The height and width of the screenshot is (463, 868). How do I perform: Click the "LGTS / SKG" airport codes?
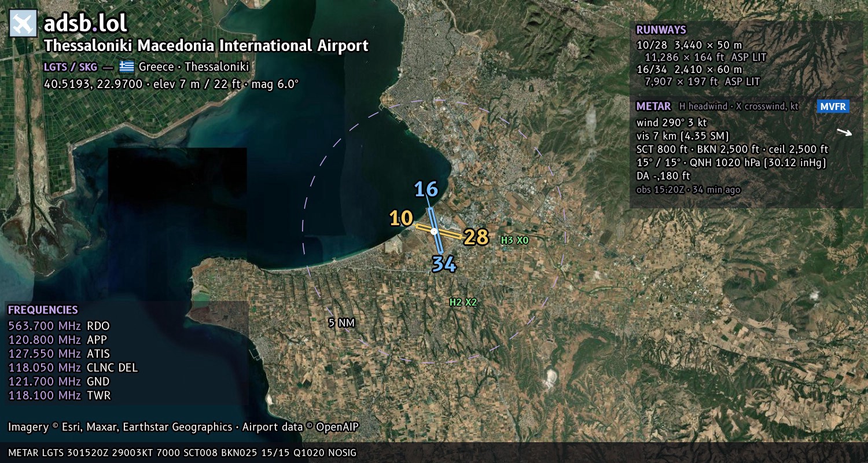[71, 67]
